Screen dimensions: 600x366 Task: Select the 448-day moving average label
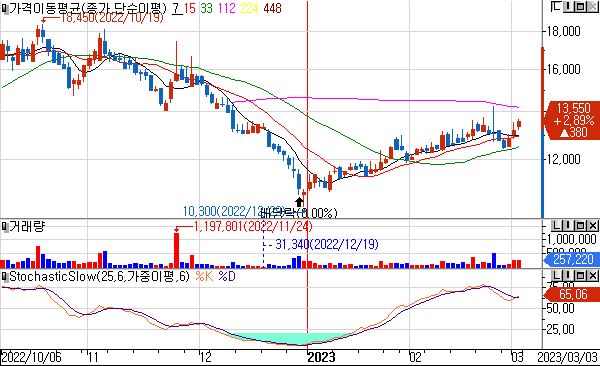[272, 8]
